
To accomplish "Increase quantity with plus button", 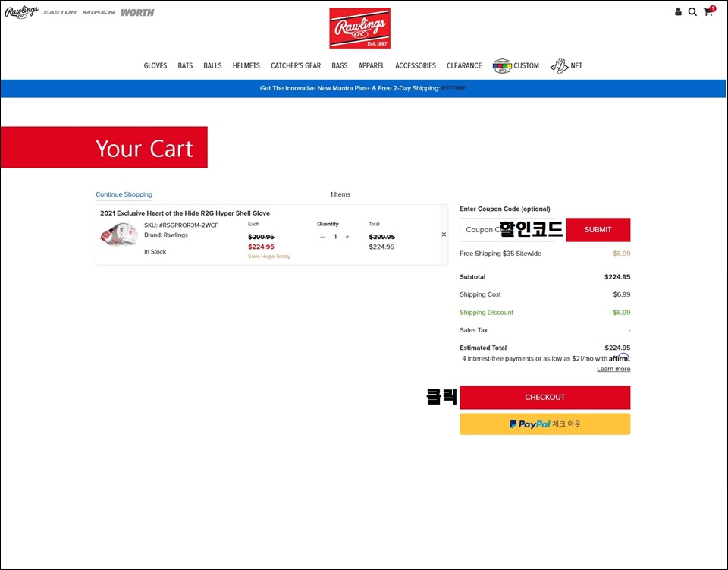I will [x=347, y=237].
